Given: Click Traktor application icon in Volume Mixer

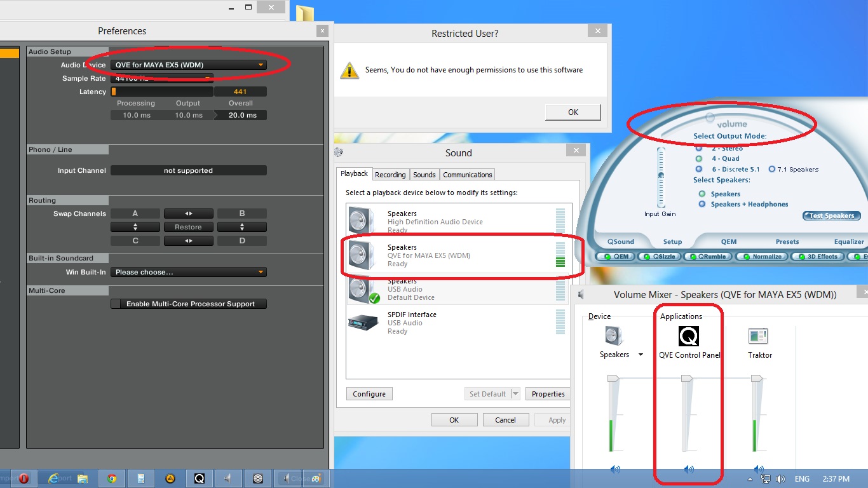Looking at the screenshot, I should click(758, 336).
